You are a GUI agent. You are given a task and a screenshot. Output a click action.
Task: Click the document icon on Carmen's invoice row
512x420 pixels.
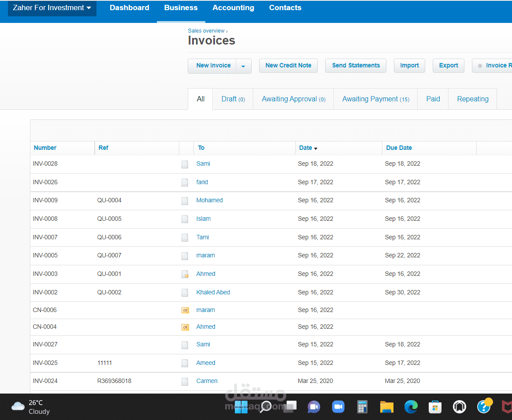pos(185,381)
